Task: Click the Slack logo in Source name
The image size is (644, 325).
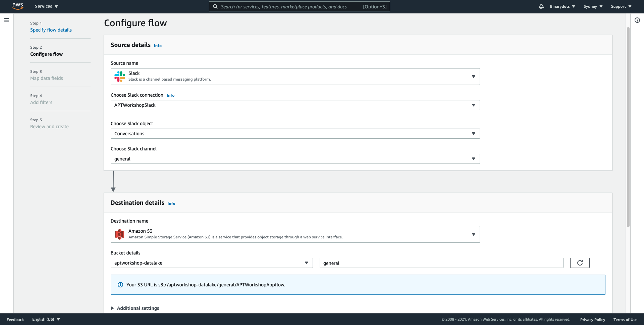Action: coord(120,77)
